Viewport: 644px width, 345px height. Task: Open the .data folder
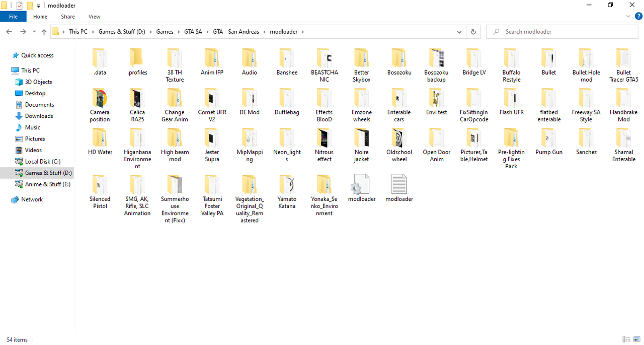100,62
